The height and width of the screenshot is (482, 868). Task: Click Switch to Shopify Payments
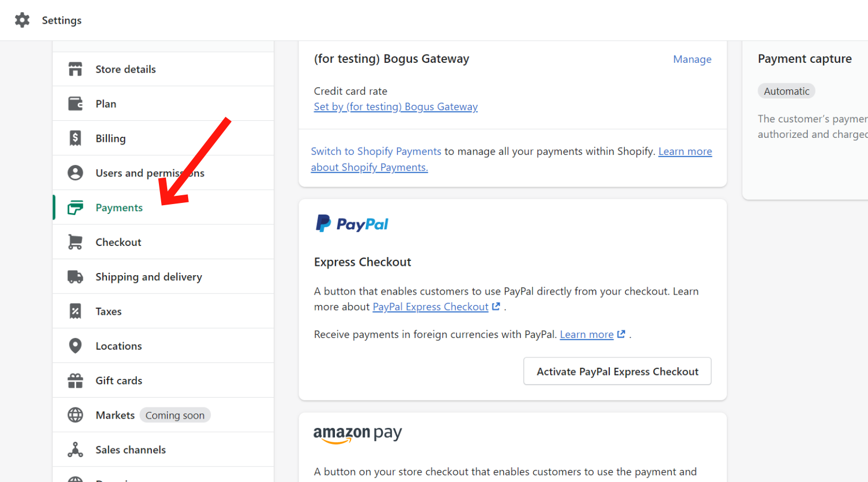click(376, 151)
